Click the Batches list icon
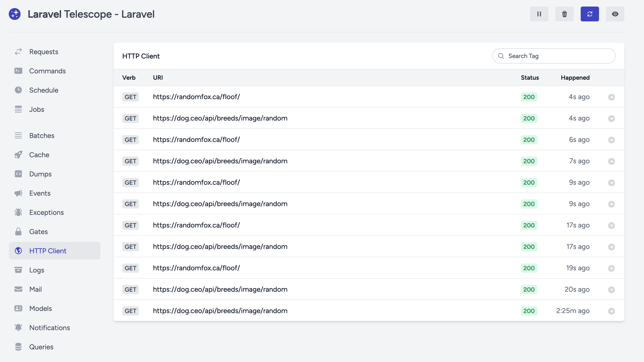Viewport: 644px width, 362px height. 18,136
